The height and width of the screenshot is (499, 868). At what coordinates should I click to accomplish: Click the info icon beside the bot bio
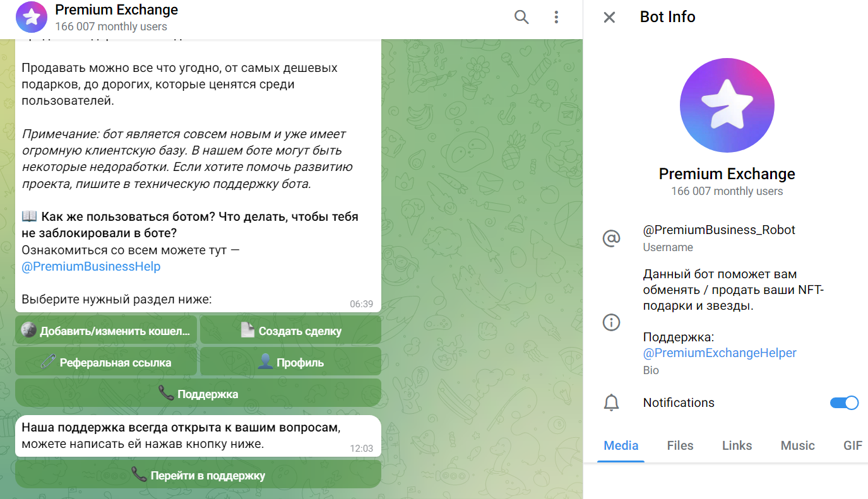[611, 322]
